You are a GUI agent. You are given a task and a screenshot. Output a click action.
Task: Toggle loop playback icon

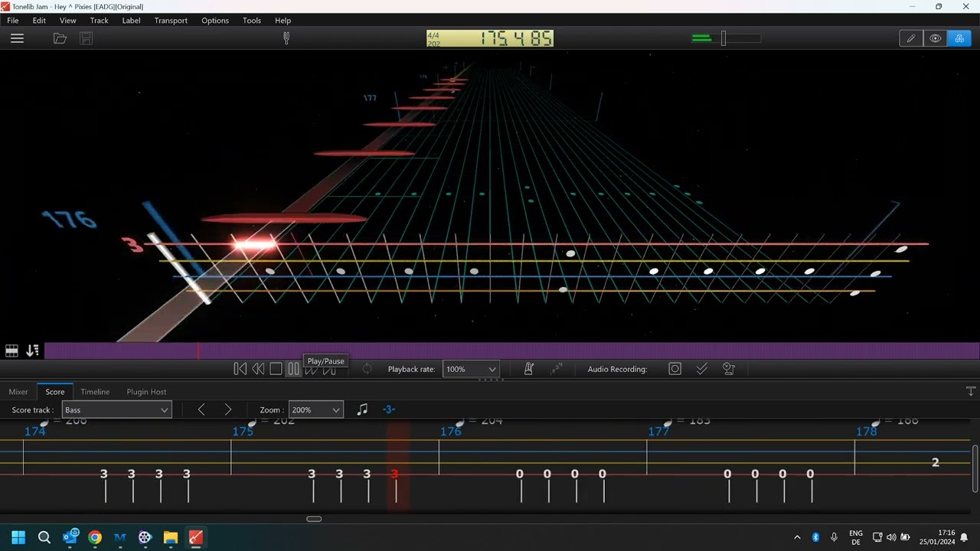(367, 369)
